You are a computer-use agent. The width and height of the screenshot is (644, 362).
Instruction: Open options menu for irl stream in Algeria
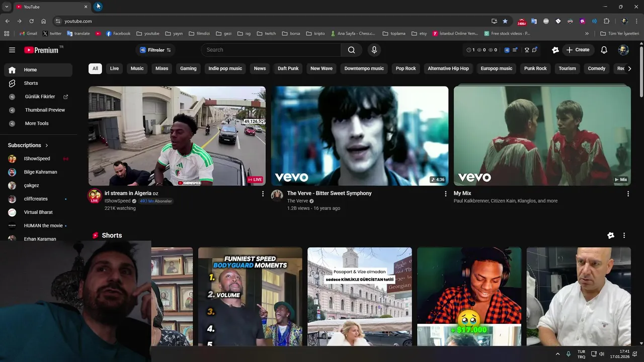[x=263, y=194]
